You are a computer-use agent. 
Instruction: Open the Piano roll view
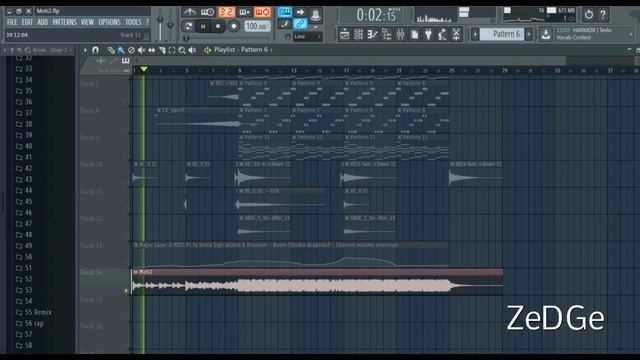pyautogui.click(x=372, y=35)
